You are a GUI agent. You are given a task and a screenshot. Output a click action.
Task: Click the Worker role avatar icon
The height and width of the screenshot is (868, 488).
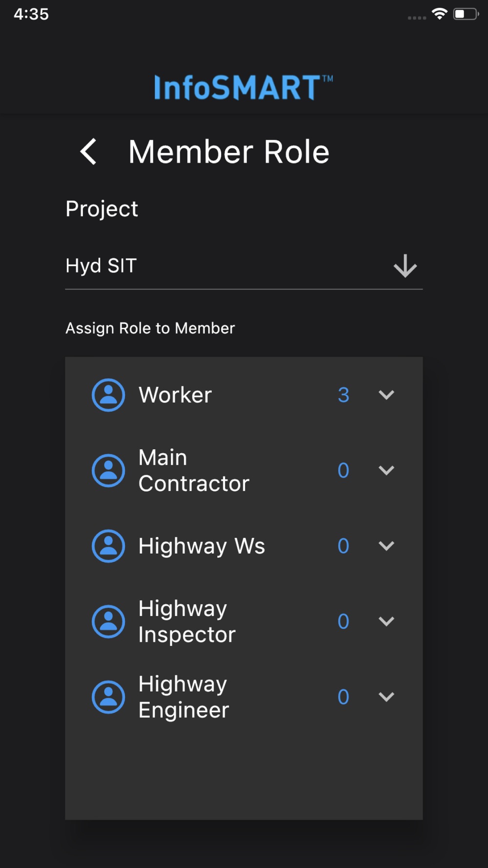[x=108, y=395]
